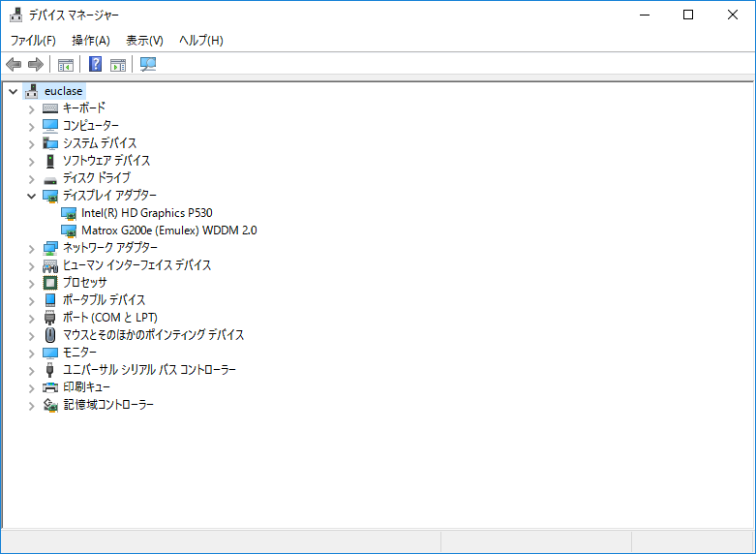Expand the プロセッサ category
This screenshot has width=756, height=554.
pos(31,283)
